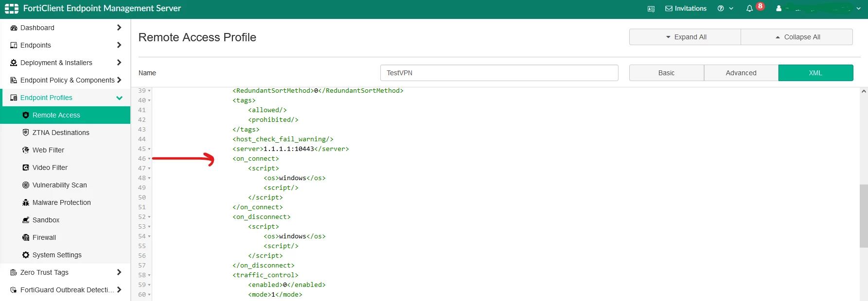Click the Vulnerability Scan icon
Viewport: 868px width, 301px height.
[26, 185]
